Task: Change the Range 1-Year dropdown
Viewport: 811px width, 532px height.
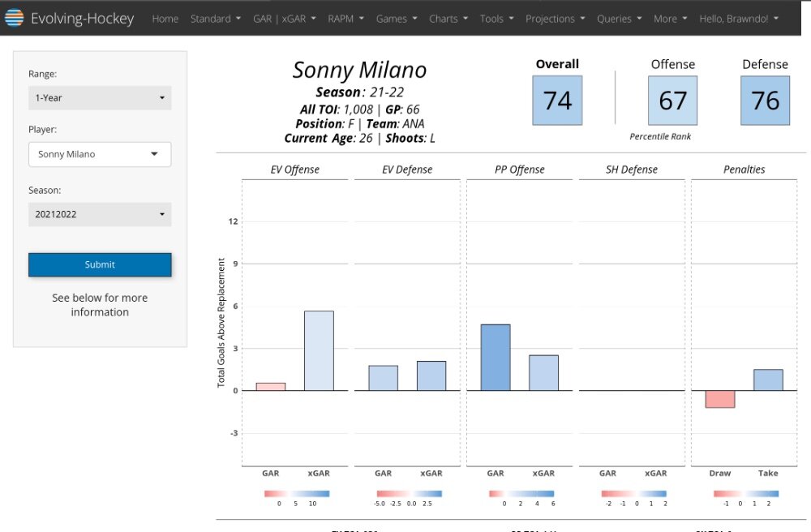Action: pyautogui.click(x=100, y=97)
